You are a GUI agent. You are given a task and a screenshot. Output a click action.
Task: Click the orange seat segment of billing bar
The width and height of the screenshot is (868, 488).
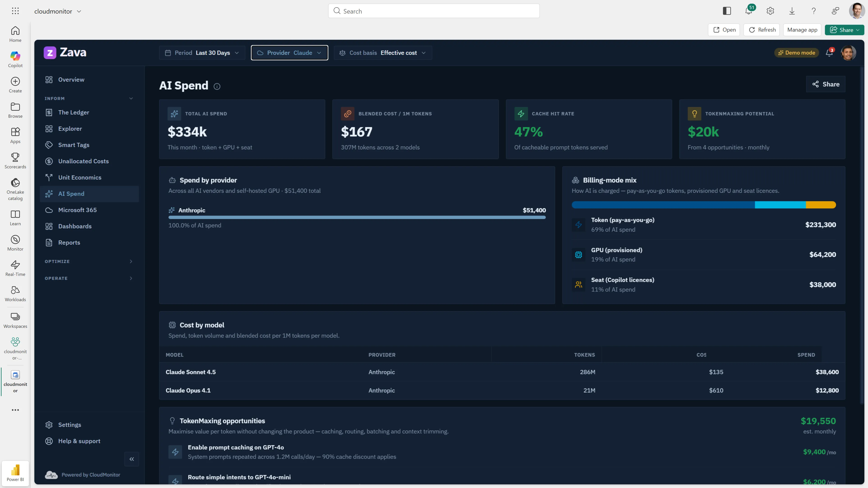(821, 205)
